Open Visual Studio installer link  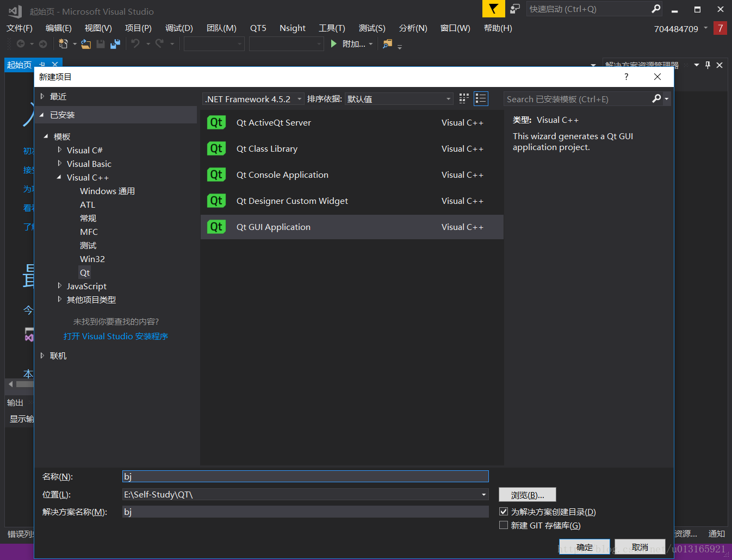click(116, 336)
